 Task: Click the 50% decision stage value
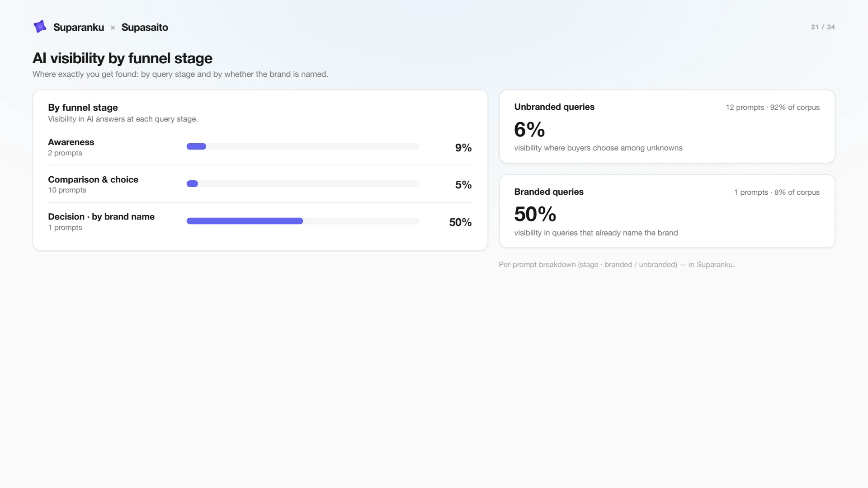[x=460, y=222]
